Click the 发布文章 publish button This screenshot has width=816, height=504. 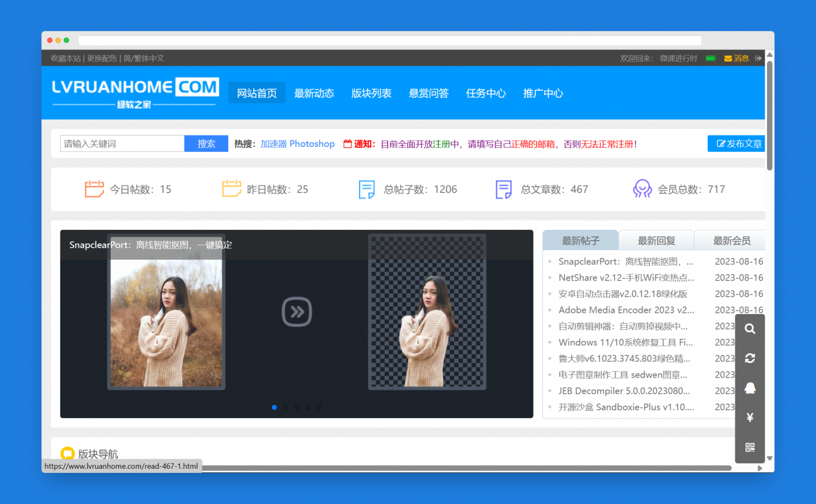[x=738, y=144]
